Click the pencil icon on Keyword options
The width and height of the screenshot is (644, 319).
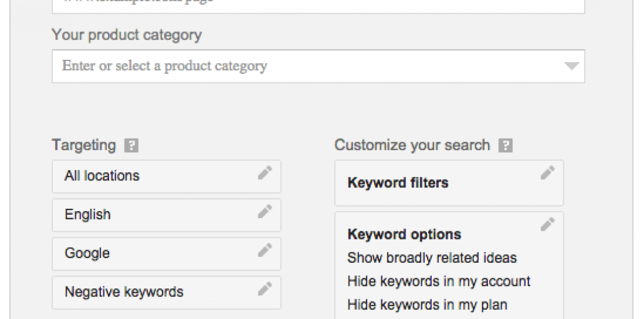pyautogui.click(x=548, y=224)
